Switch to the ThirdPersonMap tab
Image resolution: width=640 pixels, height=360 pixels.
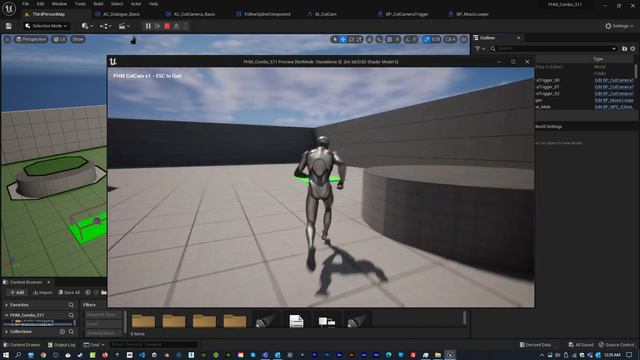(48, 14)
